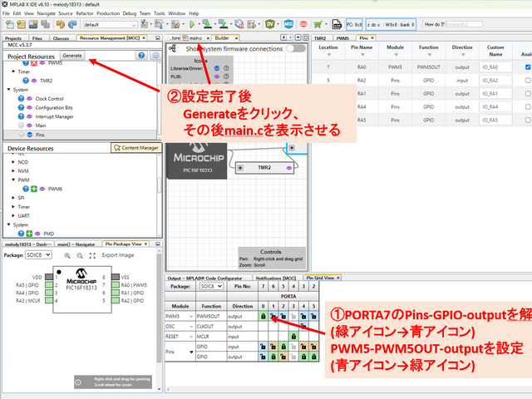
Task: Open the Content Manager
Action: pos(136,148)
